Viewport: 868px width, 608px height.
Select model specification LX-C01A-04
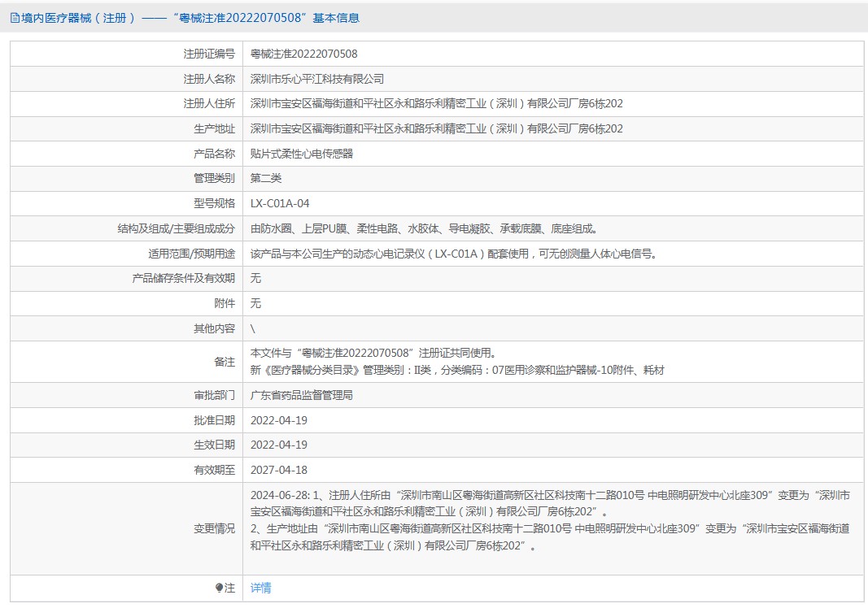[280, 203]
